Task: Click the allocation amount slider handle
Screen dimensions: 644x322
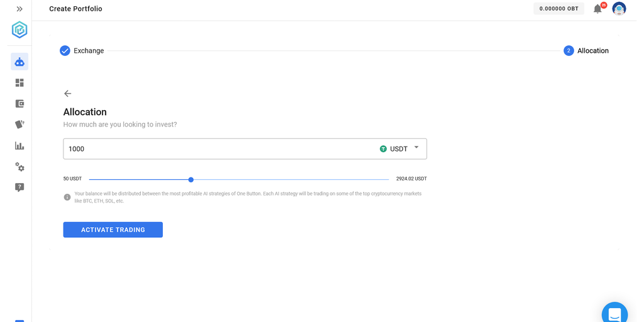Action: click(191, 180)
